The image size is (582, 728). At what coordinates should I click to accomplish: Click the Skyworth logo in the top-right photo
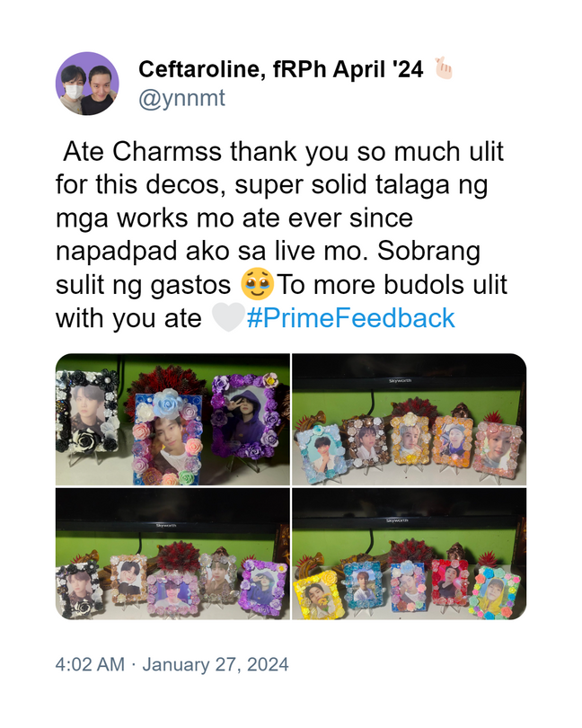(400, 381)
